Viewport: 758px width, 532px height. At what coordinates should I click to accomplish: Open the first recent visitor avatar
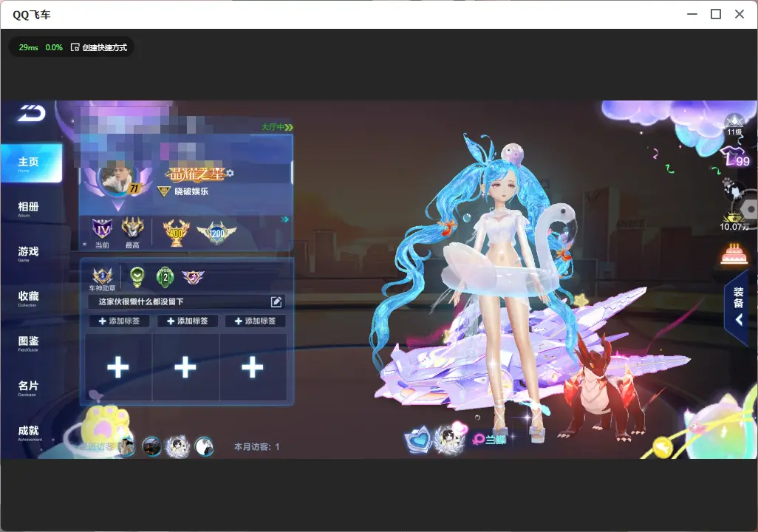(126, 447)
